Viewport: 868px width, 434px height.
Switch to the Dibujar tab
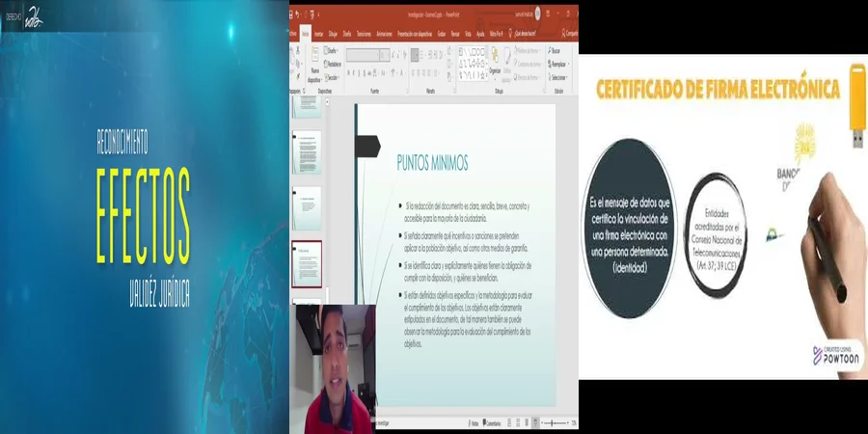pyautogui.click(x=334, y=34)
